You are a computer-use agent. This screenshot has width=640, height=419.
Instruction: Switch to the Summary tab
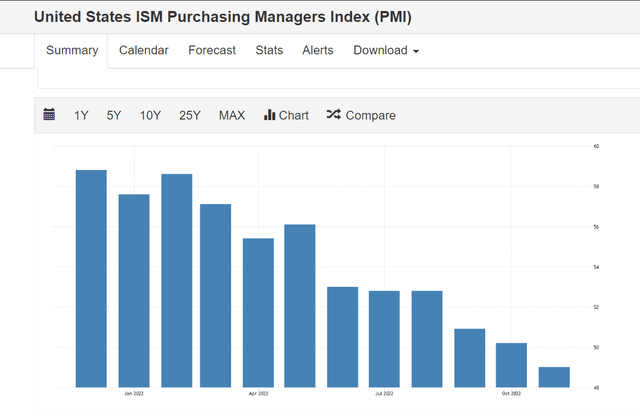(x=72, y=50)
